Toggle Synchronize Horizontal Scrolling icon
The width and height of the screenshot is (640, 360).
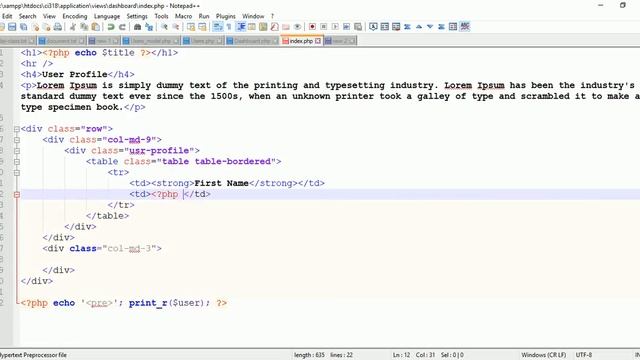202,27
